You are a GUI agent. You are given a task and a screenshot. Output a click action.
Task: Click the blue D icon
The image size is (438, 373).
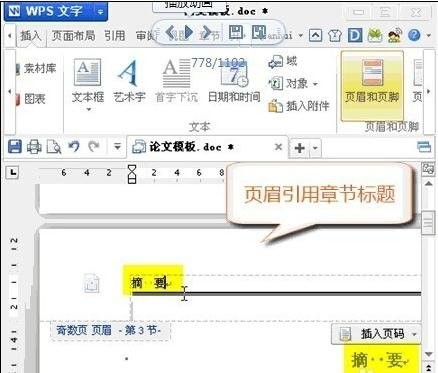(x=355, y=35)
